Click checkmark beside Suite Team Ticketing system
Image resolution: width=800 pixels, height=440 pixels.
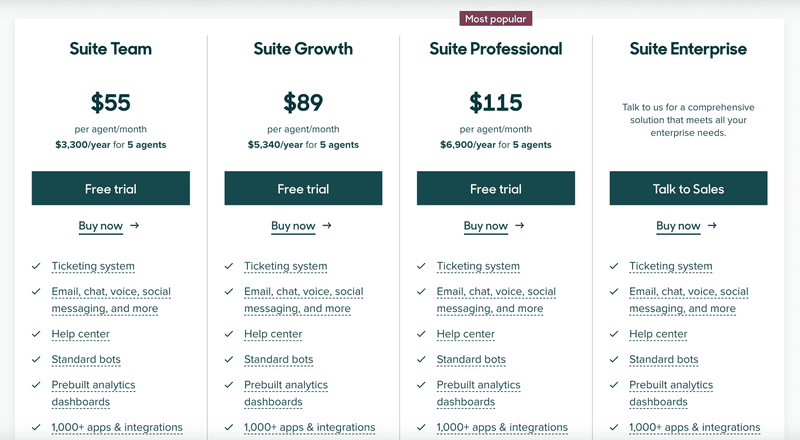(36, 266)
